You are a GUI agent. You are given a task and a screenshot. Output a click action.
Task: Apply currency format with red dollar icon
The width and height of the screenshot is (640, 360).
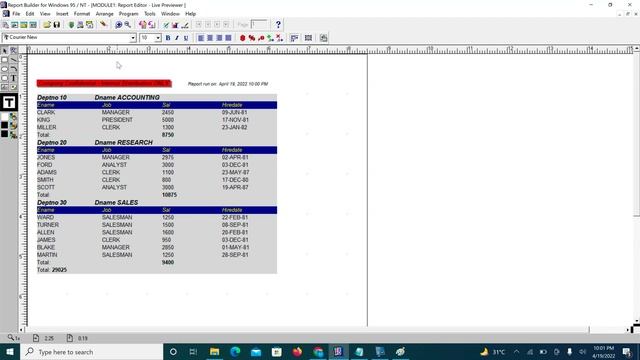[x=242, y=38]
